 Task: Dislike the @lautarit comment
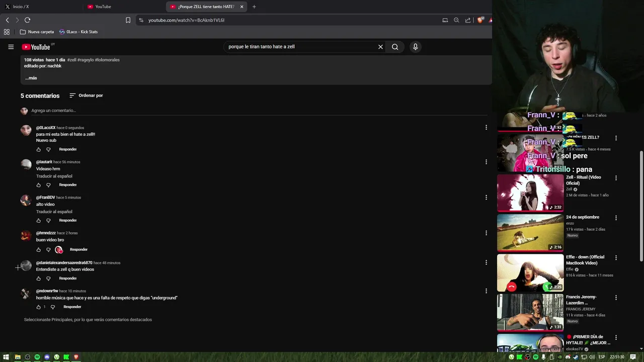(48, 185)
